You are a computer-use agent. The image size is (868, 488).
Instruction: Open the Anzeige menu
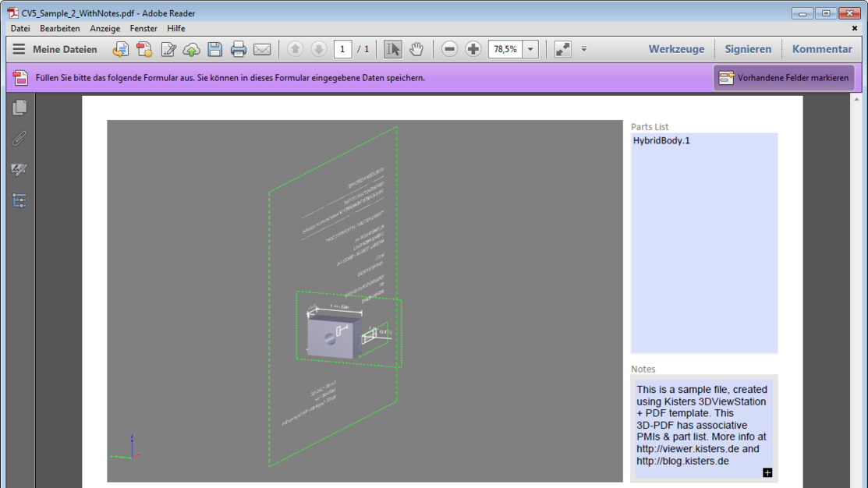[105, 28]
